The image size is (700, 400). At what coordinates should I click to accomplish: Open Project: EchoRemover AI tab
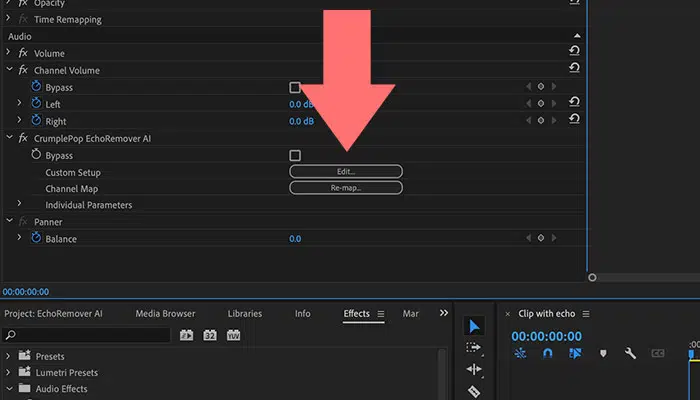[53, 314]
